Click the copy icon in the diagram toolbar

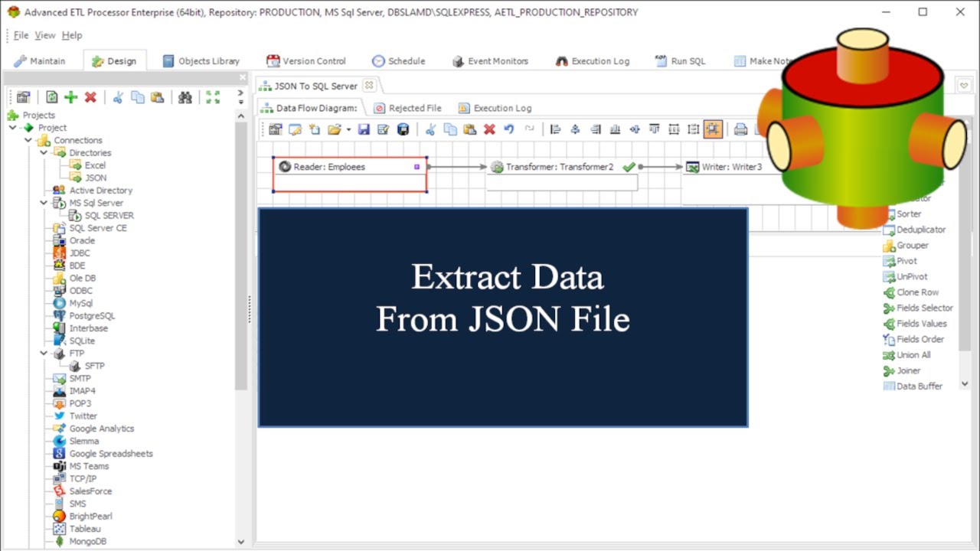point(450,129)
